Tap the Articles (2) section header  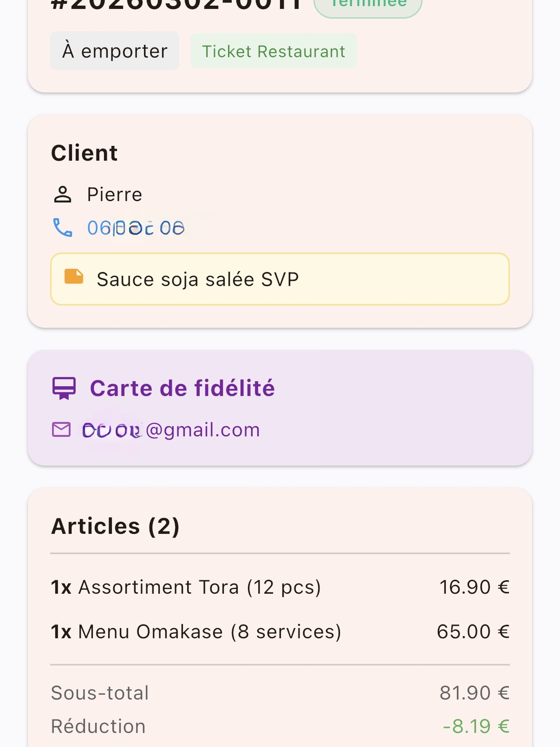tap(115, 526)
